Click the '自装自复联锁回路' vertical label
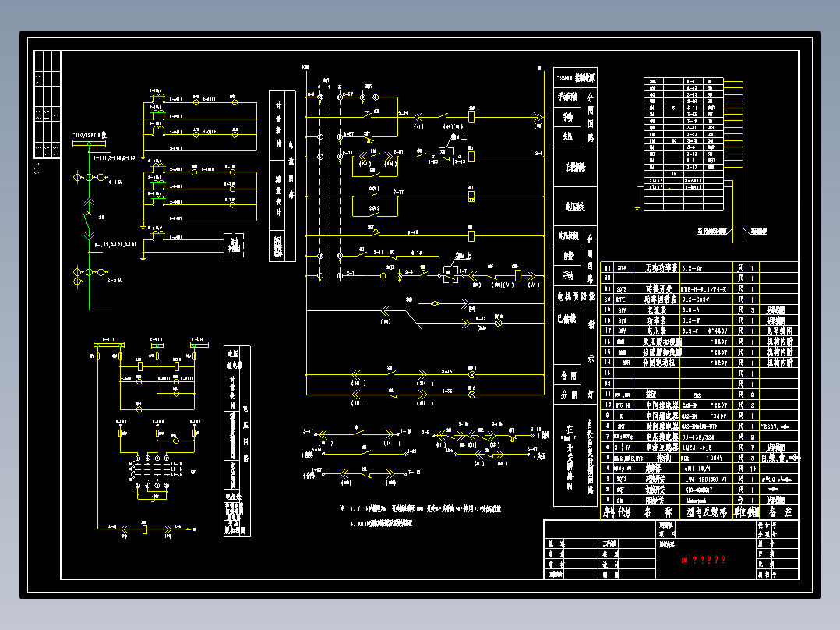 (x=591, y=457)
